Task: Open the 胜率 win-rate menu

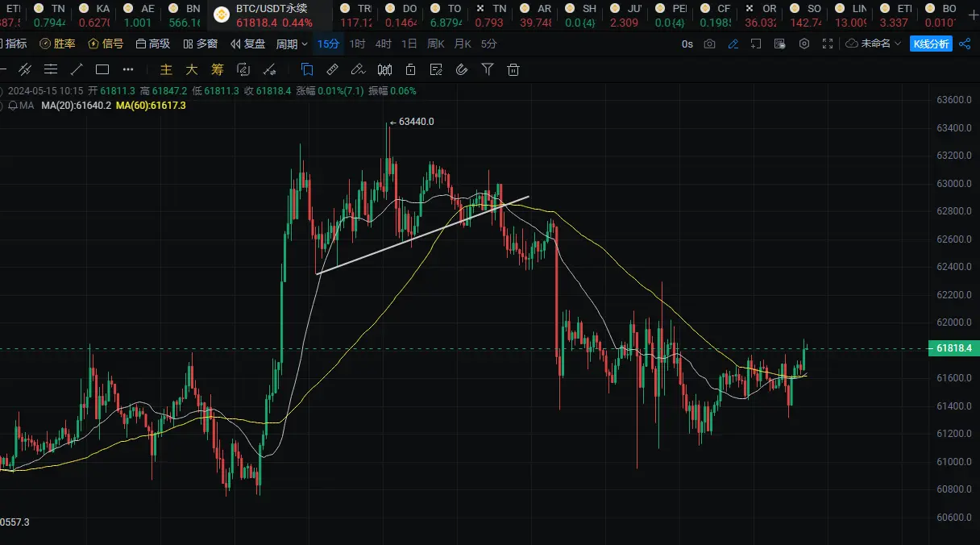Action: pos(57,44)
